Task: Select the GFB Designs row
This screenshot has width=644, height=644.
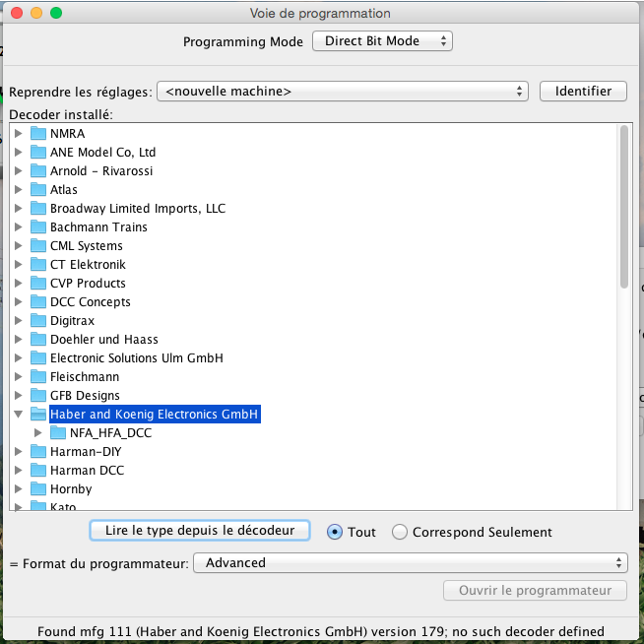Action: [85, 396]
